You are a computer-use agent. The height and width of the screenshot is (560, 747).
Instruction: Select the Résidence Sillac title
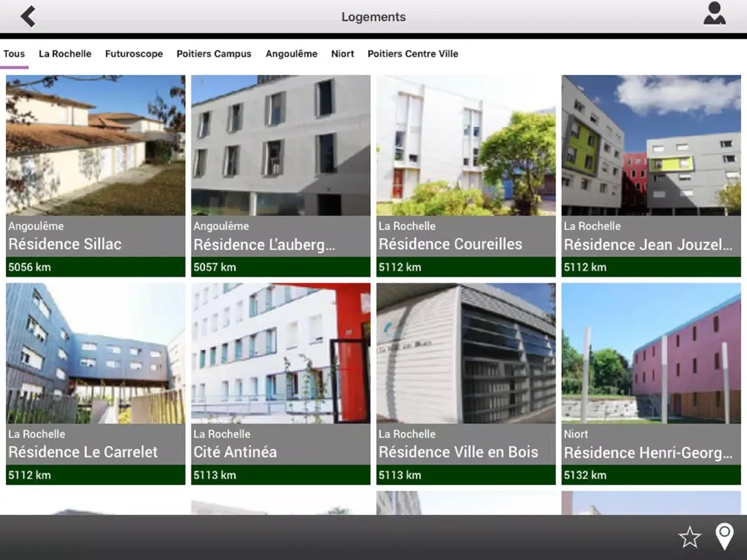[65, 244]
